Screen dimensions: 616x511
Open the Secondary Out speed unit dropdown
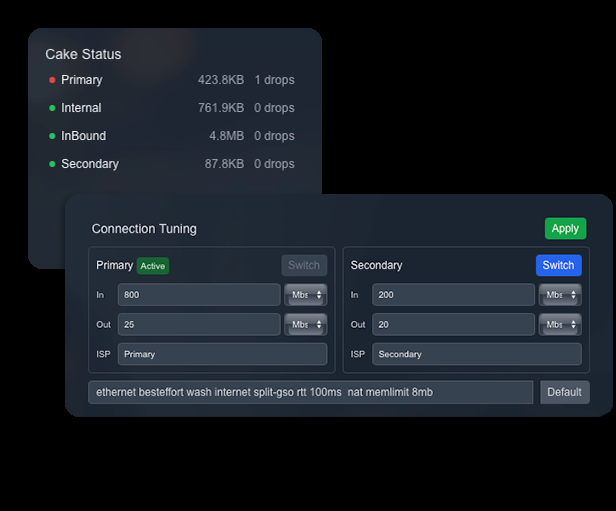click(560, 324)
